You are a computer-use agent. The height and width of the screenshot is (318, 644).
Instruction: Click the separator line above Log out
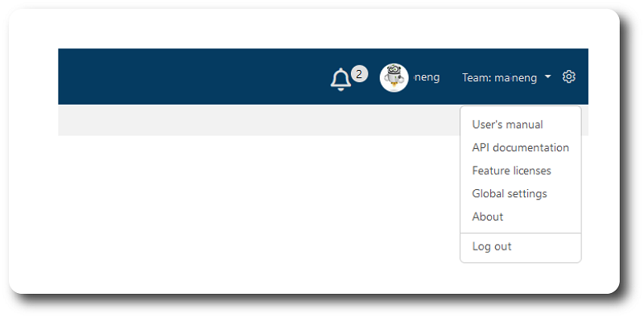click(x=520, y=233)
